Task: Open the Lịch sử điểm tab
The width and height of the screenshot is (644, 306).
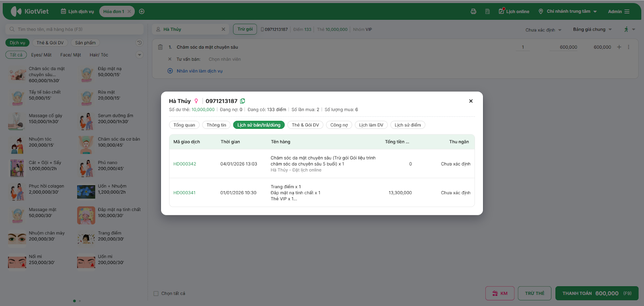Action: click(x=407, y=125)
